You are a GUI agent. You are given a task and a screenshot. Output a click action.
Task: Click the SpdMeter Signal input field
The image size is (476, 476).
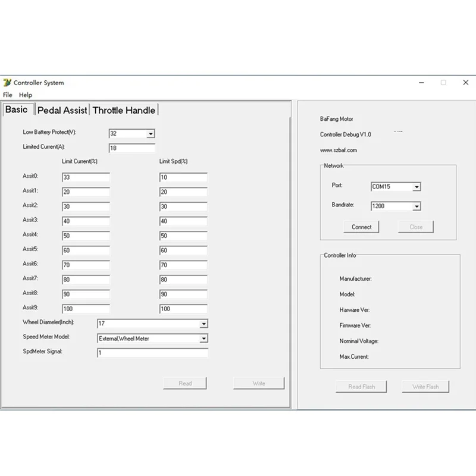coord(152,353)
